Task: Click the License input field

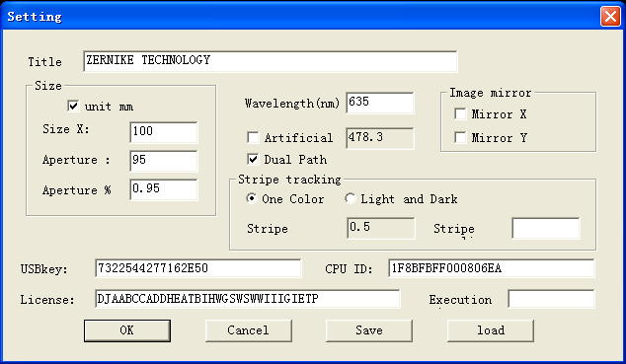Action: point(247,299)
